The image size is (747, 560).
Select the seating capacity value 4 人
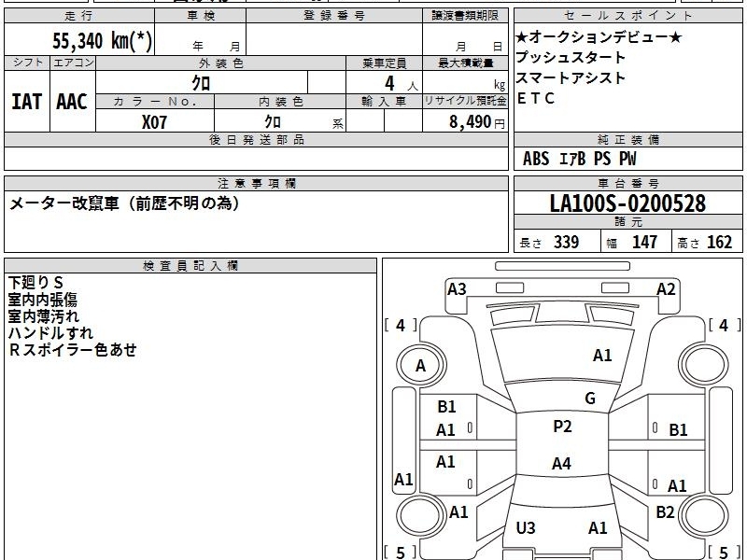(x=401, y=84)
